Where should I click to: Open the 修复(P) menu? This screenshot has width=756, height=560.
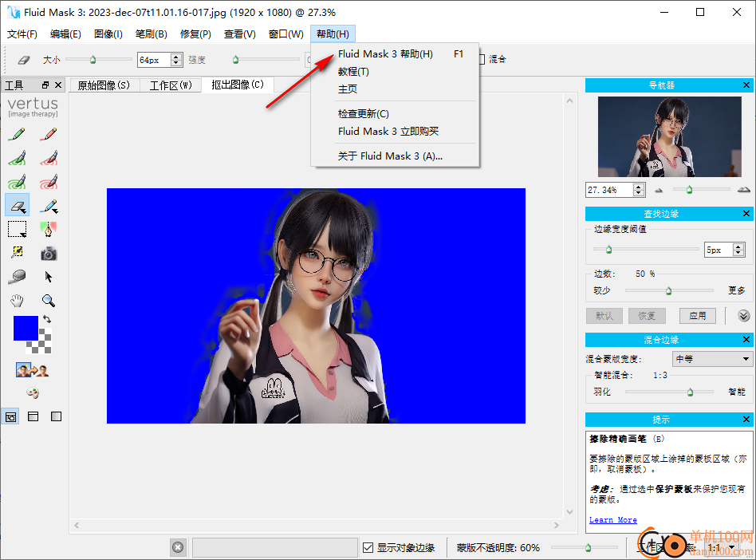pyautogui.click(x=195, y=34)
